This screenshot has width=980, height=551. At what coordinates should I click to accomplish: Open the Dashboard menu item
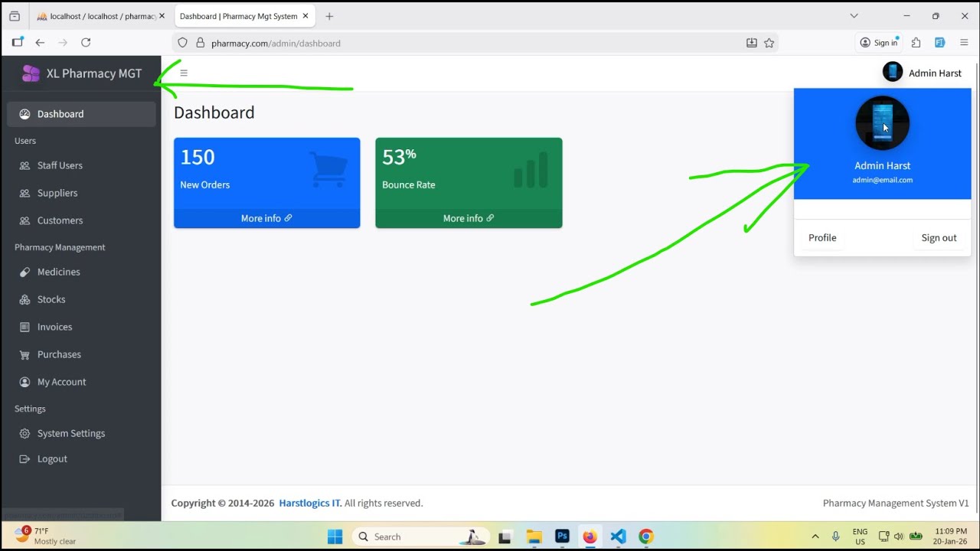point(81,114)
